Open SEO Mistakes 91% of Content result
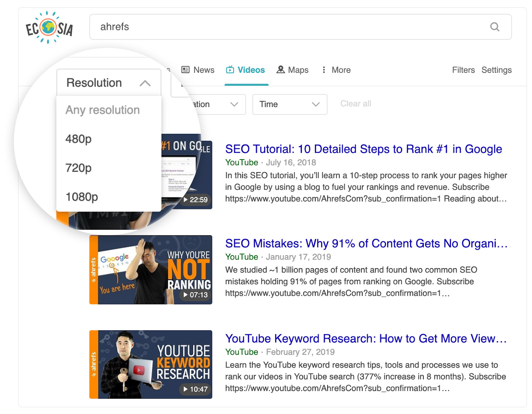 click(x=366, y=244)
